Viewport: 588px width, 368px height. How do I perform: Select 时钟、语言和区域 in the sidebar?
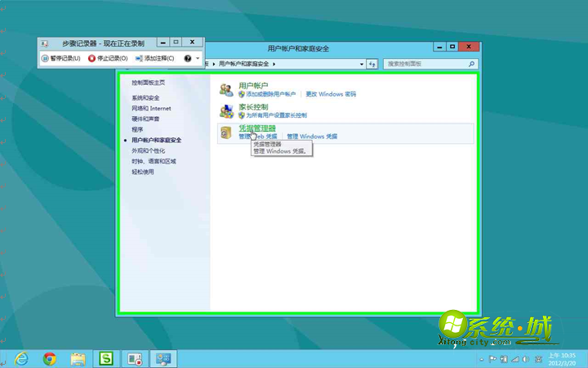[154, 161]
